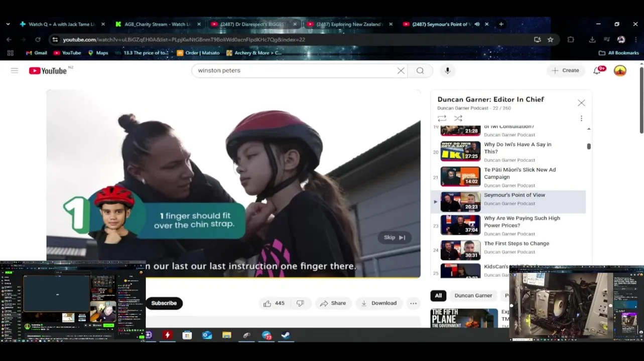This screenshot has width=644, height=361.
Task: Open the YouTube guide hamburger menu
Action: pyautogui.click(x=15, y=70)
